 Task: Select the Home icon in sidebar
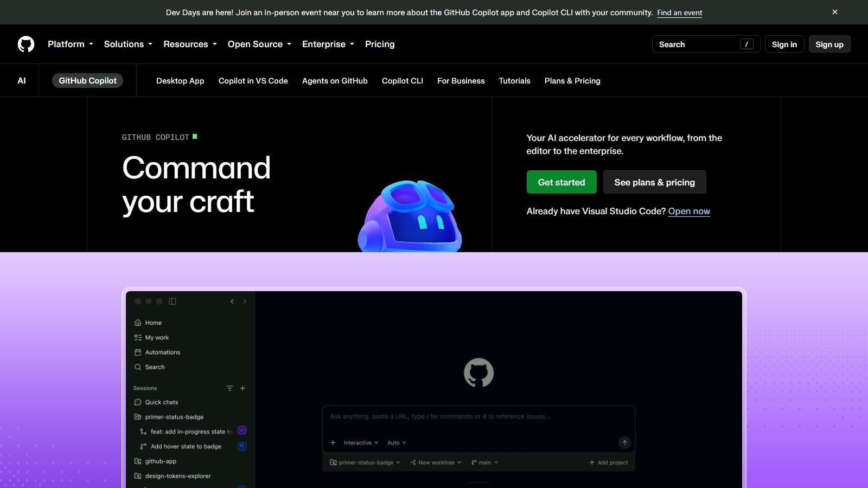click(138, 323)
